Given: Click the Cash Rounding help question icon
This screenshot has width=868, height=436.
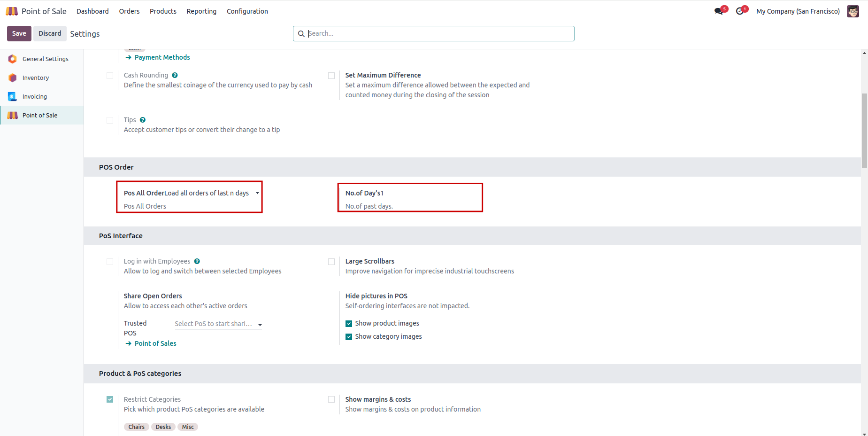Looking at the screenshot, I should (x=175, y=75).
